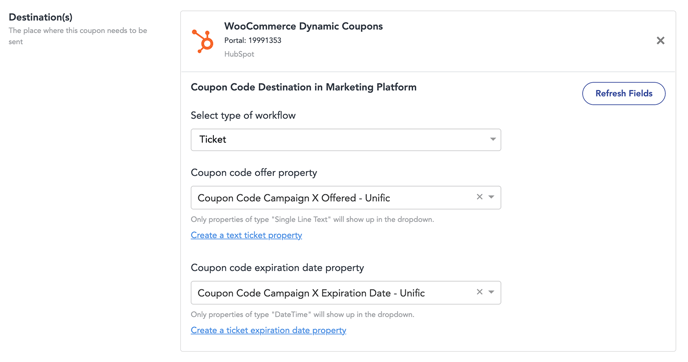Click the WooCommerce Dynamic Coupons title

[303, 26]
